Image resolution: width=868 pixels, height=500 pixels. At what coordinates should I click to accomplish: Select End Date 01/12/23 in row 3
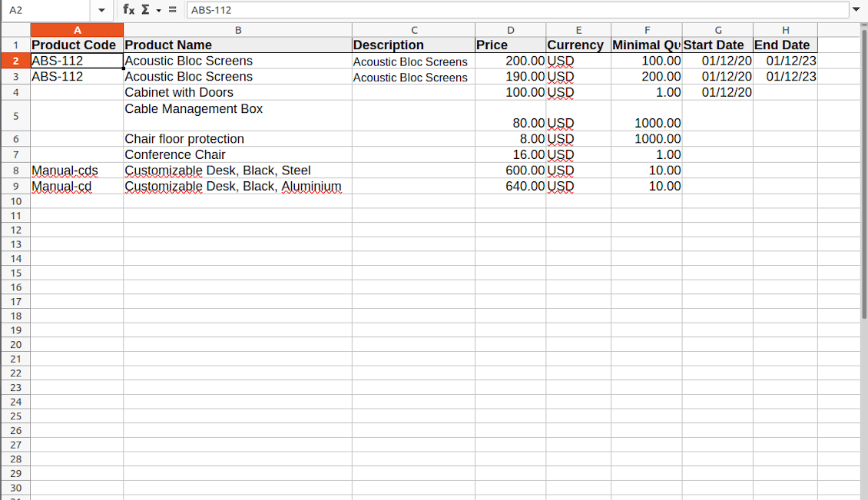tap(785, 76)
